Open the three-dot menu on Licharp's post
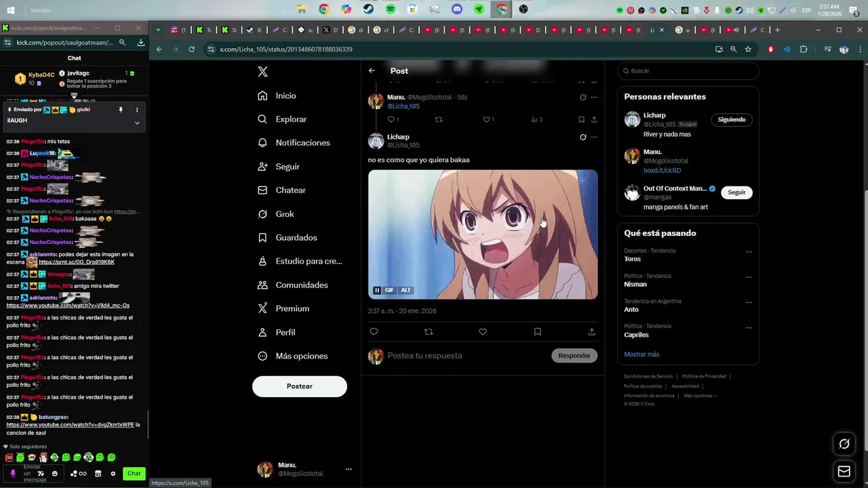The height and width of the screenshot is (488, 868). [594, 137]
